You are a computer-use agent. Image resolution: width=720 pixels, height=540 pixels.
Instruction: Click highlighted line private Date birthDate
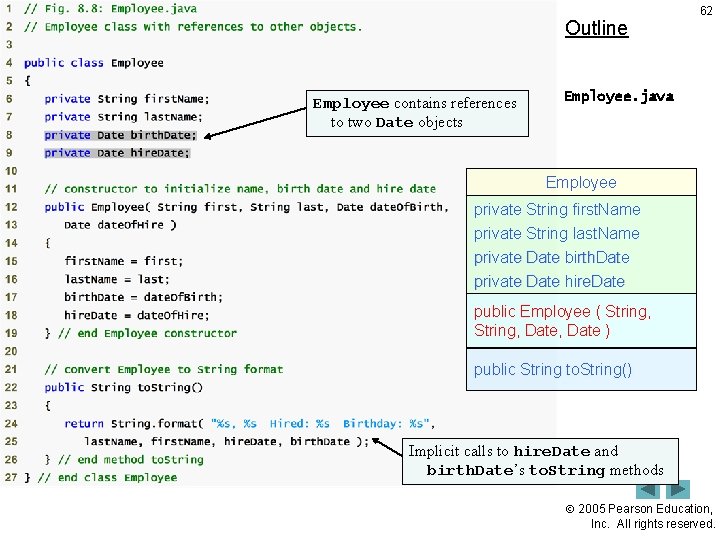click(120, 135)
